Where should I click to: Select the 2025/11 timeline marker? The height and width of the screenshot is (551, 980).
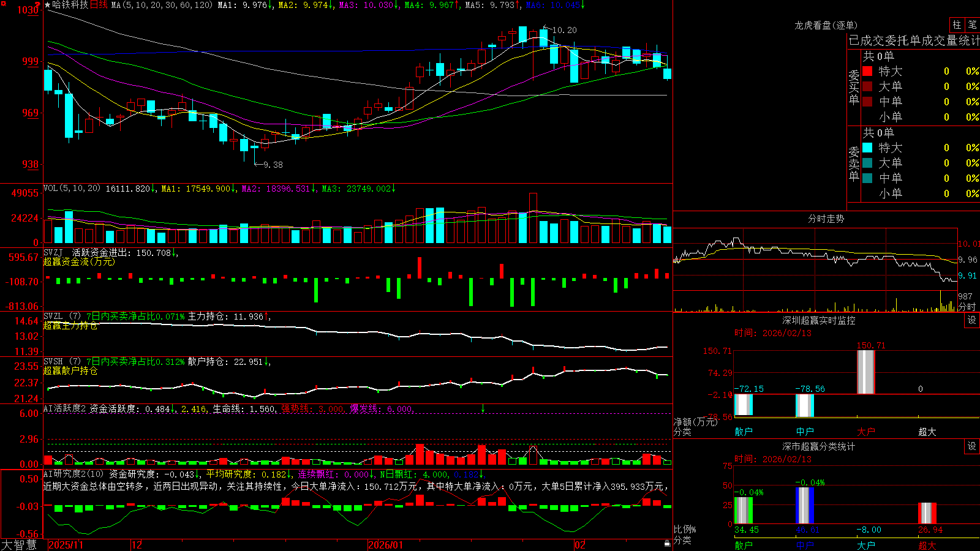tap(66, 545)
